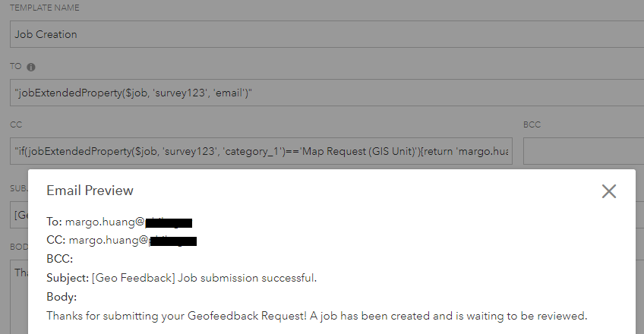Focus the Template Name field containing Job Creation

coord(327,34)
